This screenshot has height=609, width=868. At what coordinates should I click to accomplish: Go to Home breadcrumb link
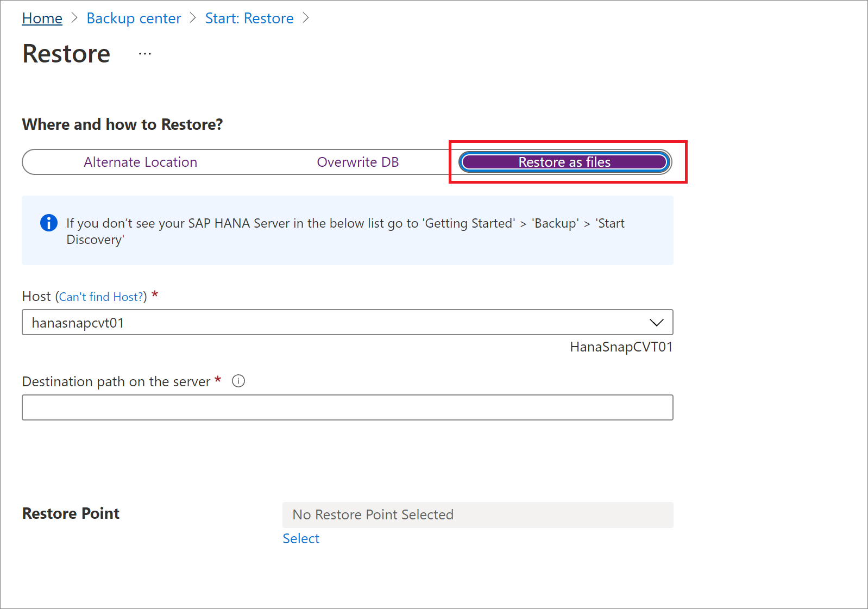(42, 18)
